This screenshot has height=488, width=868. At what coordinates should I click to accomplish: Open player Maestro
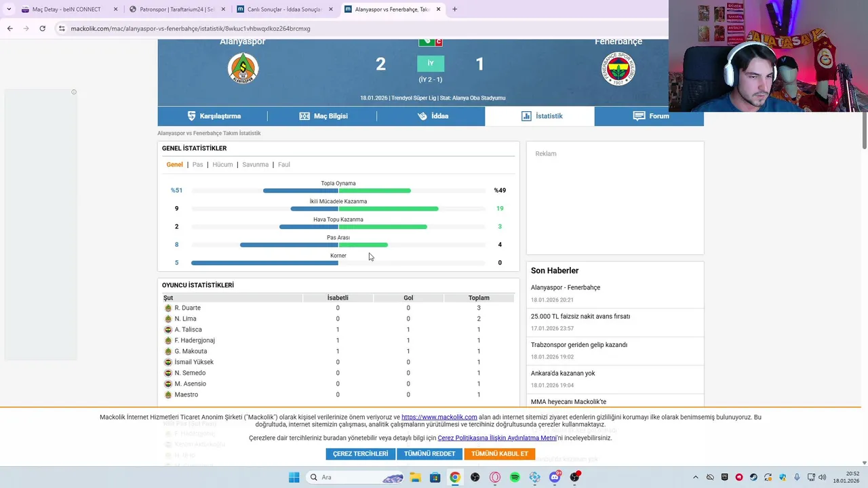(186, 394)
